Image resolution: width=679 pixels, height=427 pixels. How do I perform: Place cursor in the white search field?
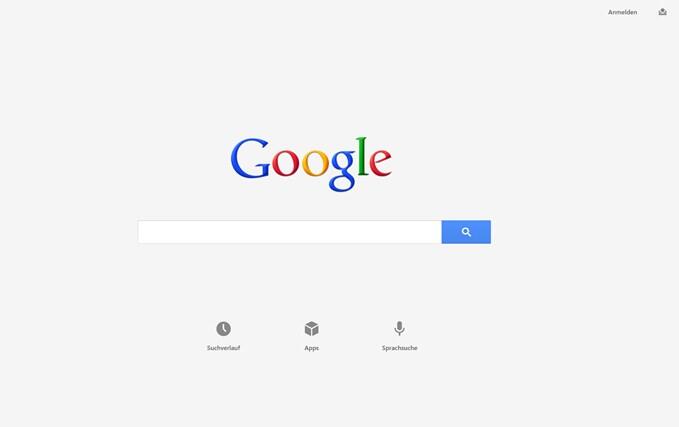(290, 232)
